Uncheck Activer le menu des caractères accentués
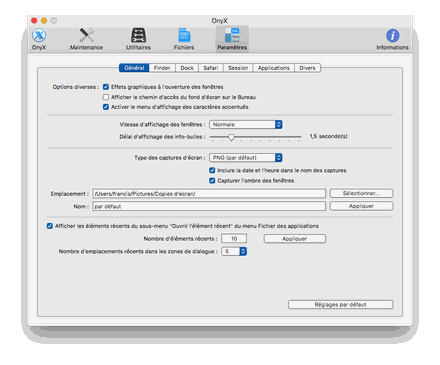The image size is (440, 365). click(x=106, y=107)
